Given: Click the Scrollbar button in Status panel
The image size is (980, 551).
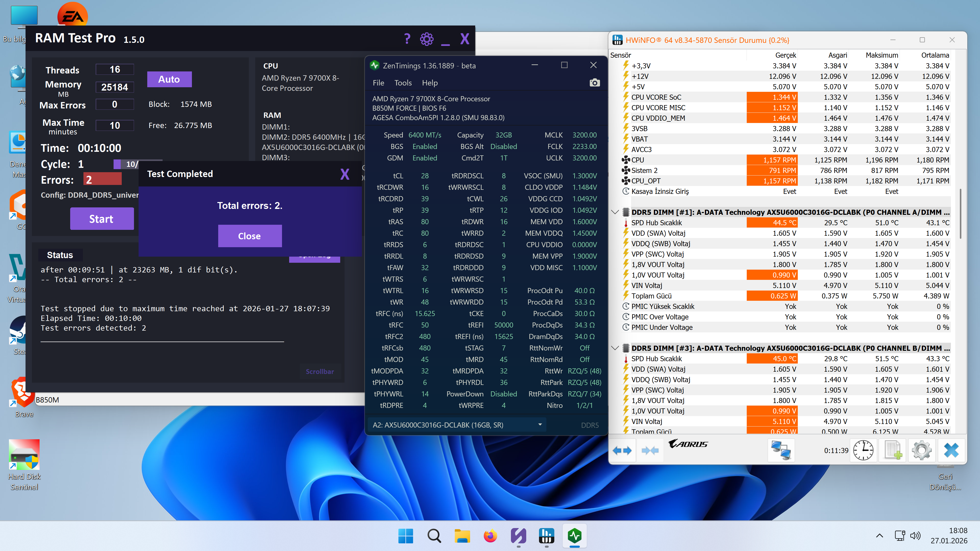Looking at the screenshot, I should click(x=320, y=371).
